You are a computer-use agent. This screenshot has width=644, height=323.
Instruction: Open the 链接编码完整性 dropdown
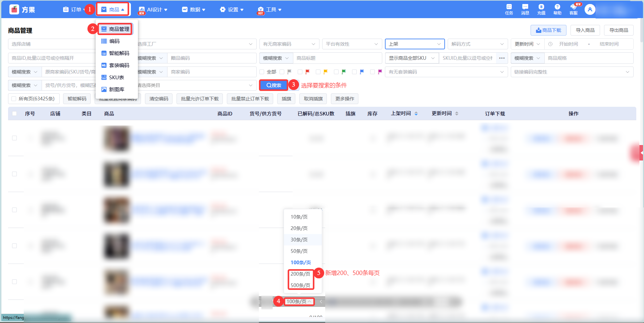coord(572,72)
